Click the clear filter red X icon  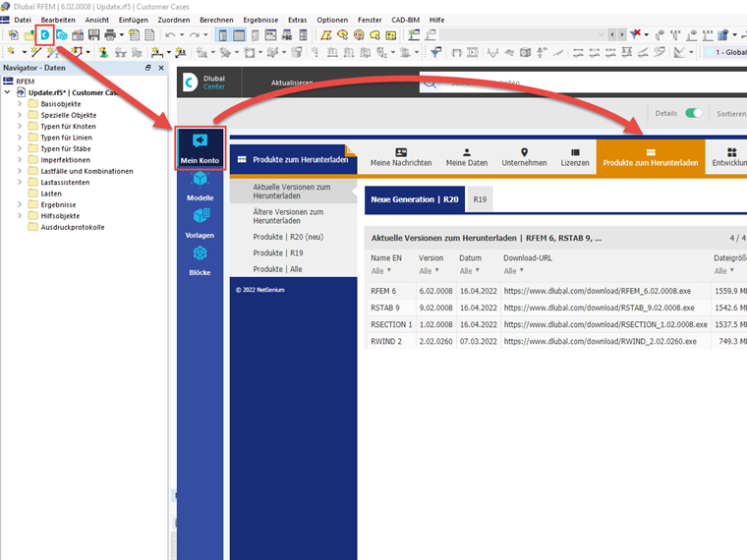coord(635,34)
